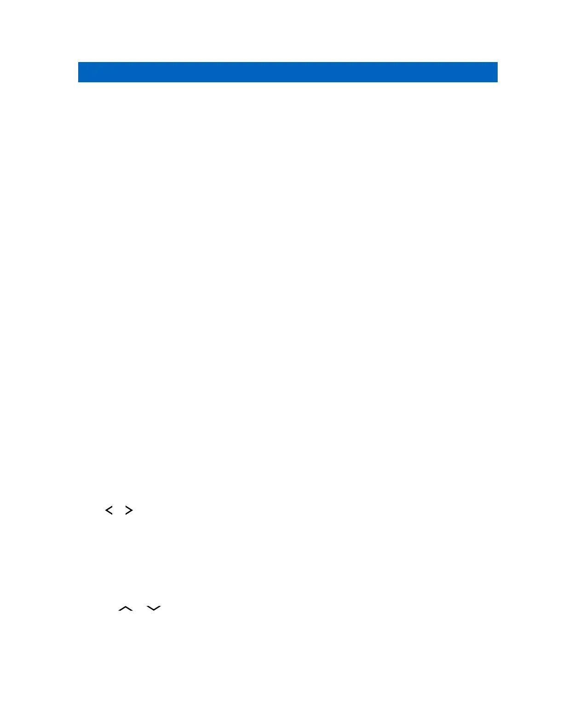Click the blue header bar

click(288, 72)
